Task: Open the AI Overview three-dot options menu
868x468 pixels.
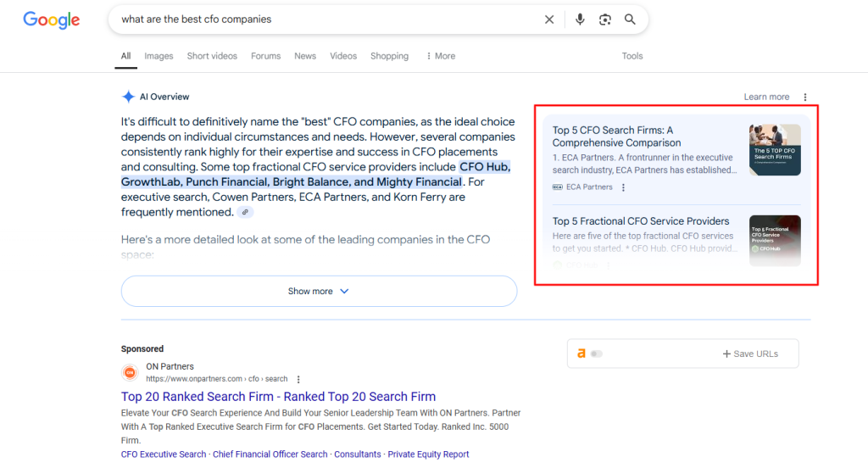Action: pyautogui.click(x=805, y=97)
